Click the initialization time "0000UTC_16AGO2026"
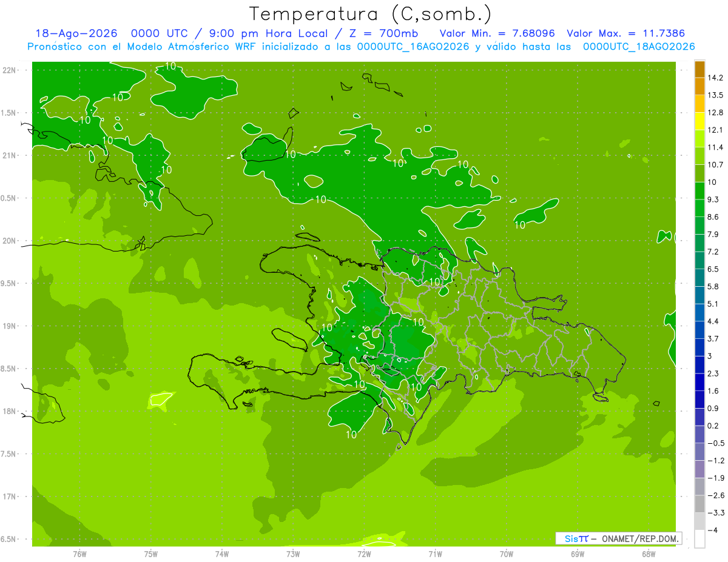Viewport: 728px width, 562px height. [x=413, y=47]
